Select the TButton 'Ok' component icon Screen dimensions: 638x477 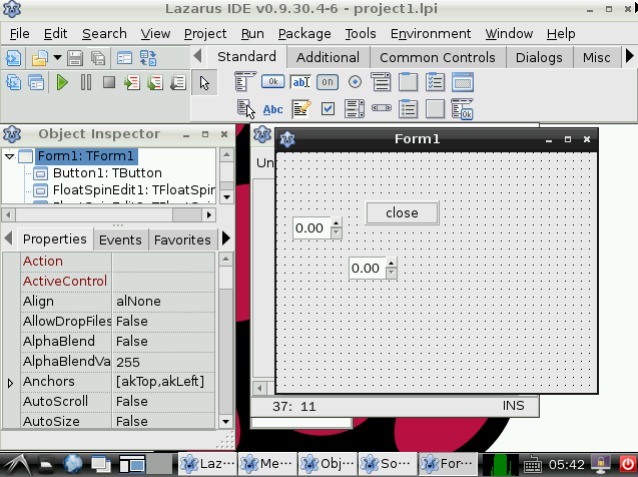pos(273,82)
